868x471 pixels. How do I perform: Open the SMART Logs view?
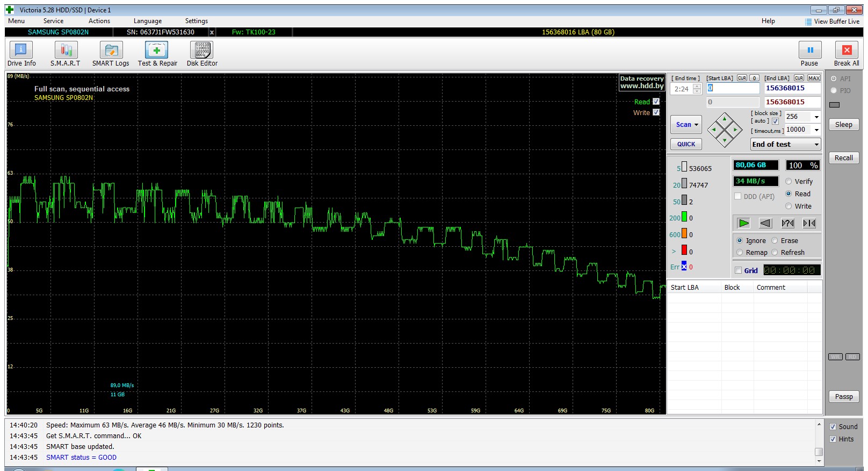coord(111,54)
